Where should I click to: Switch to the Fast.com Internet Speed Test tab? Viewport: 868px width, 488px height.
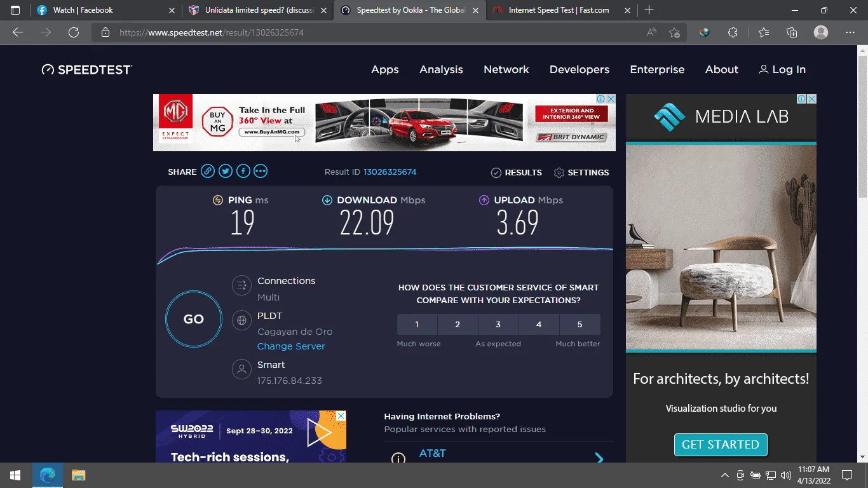pyautogui.click(x=562, y=10)
